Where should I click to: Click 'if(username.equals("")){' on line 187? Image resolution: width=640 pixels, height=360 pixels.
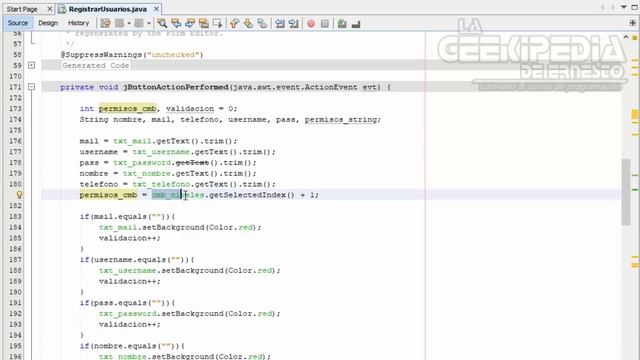tap(137, 260)
